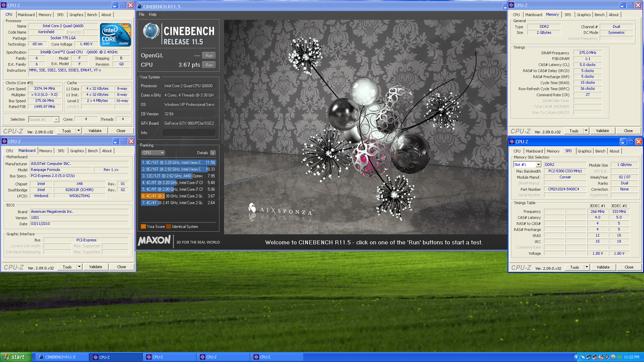Viewport: 644px width, 362px height.
Task: Click title icon of CPU-Z Memory-tab window
Action: (x=512, y=5)
